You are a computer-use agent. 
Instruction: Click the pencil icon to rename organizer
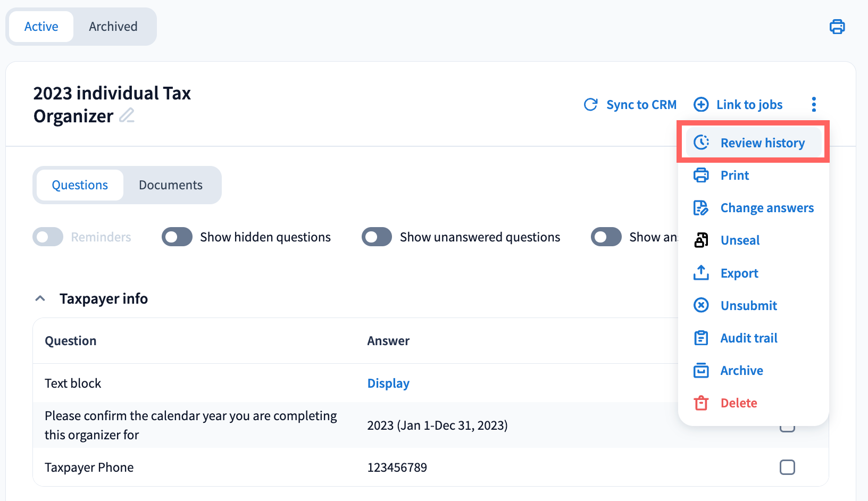coord(127,115)
